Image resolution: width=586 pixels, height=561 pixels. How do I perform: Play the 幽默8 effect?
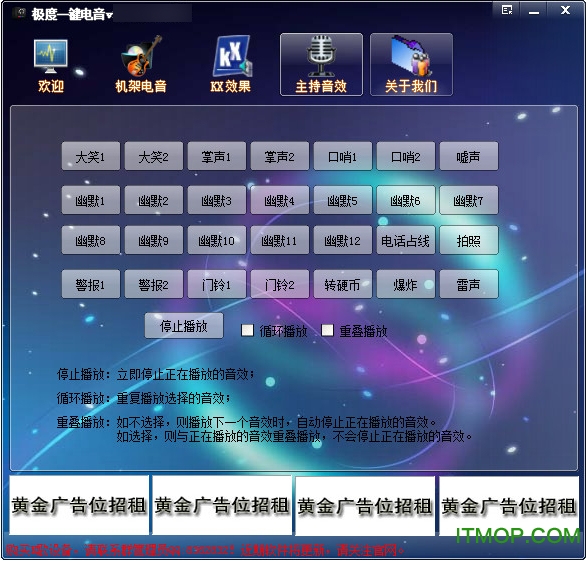pos(91,240)
